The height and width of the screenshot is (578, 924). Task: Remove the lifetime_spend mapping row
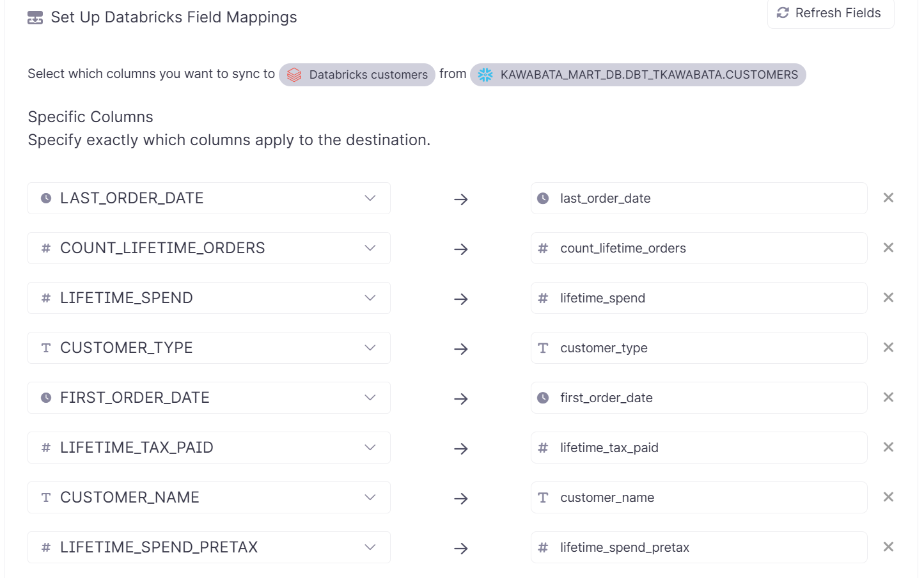pos(888,298)
